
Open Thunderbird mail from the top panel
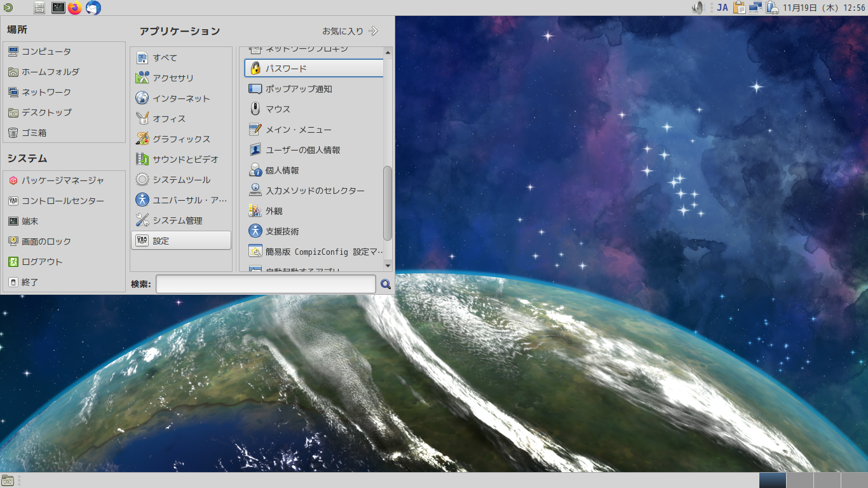pyautogui.click(x=93, y=8)
